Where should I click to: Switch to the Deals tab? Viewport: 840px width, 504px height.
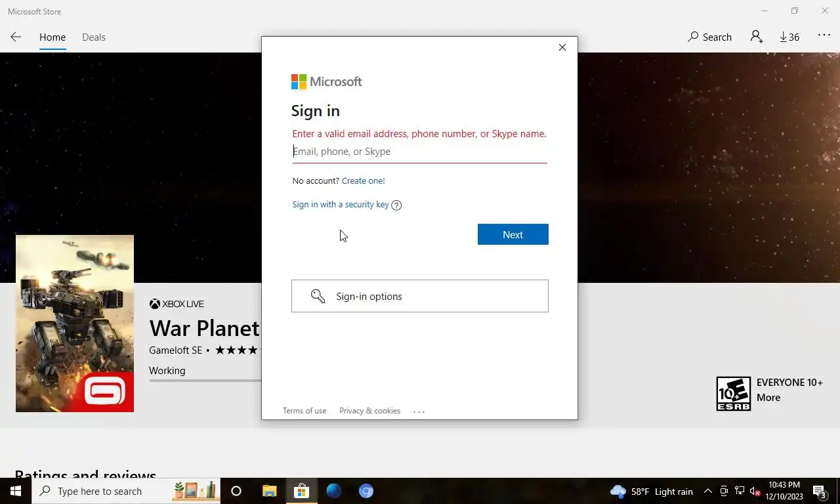(94, 37)
